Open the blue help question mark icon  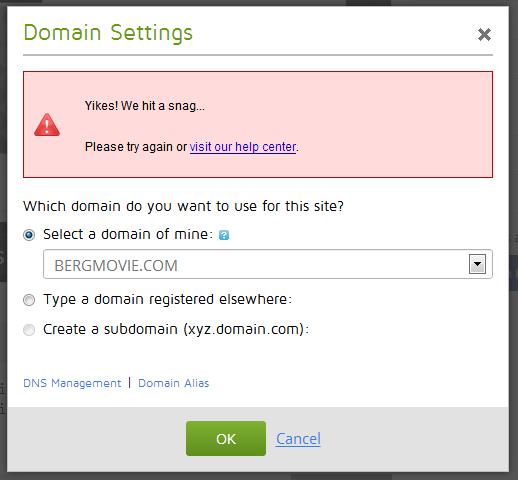tap(224, 235)
